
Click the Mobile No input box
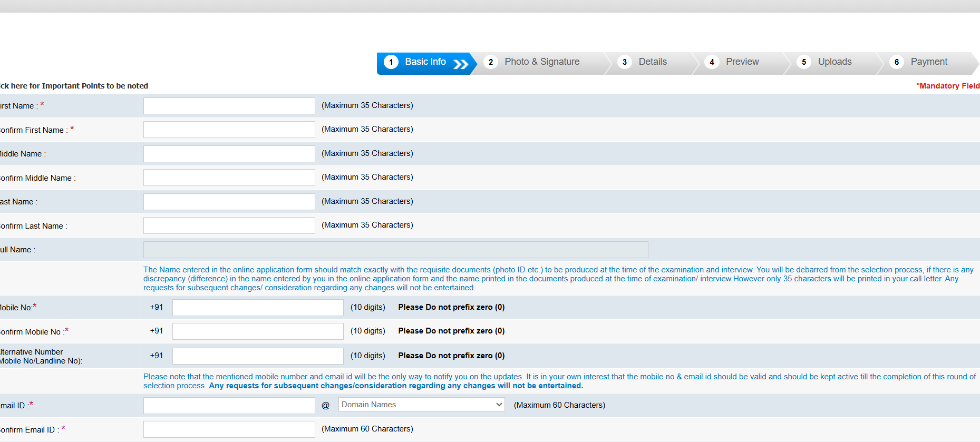point(258,308)
